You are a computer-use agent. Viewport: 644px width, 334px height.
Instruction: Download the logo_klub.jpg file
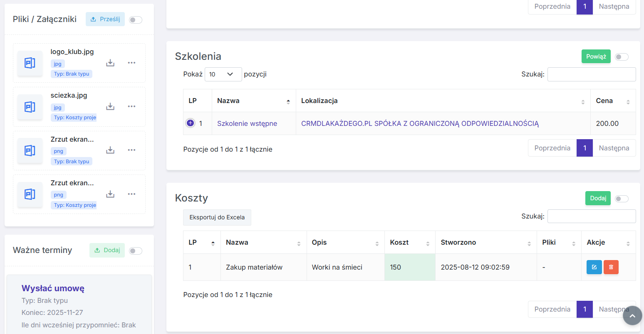(110, 63)
